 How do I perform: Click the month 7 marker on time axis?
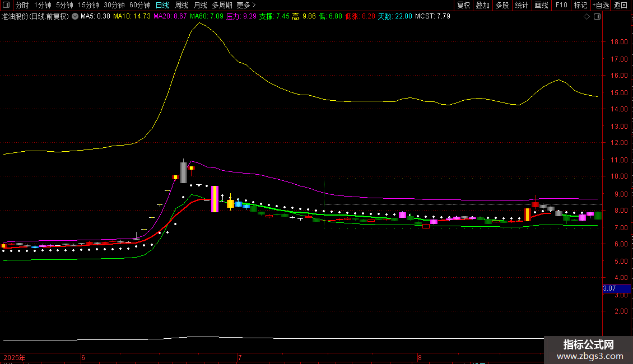tap(240, 357)
